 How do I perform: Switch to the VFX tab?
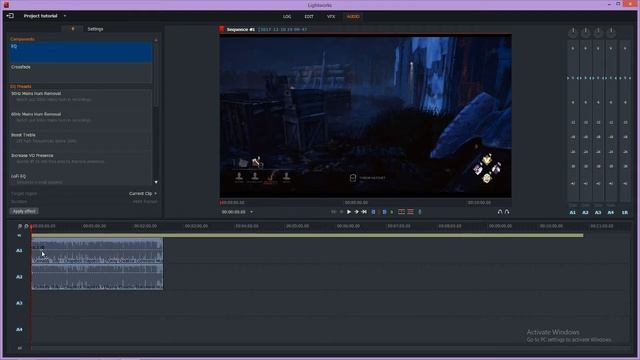(x=331, y=17)
